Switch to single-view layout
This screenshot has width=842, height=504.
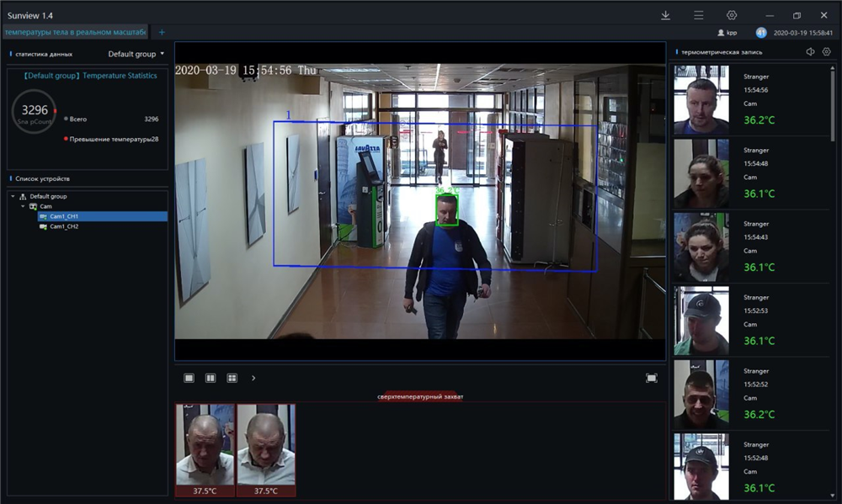coord(189,378)
